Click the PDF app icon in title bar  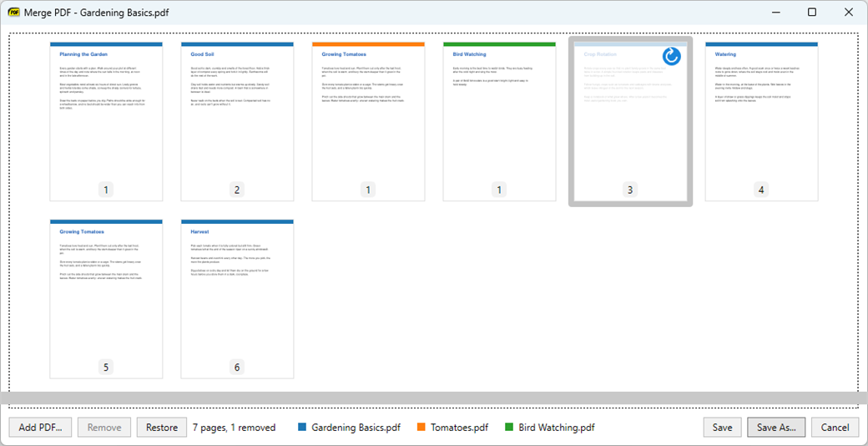tap(14, 13)
